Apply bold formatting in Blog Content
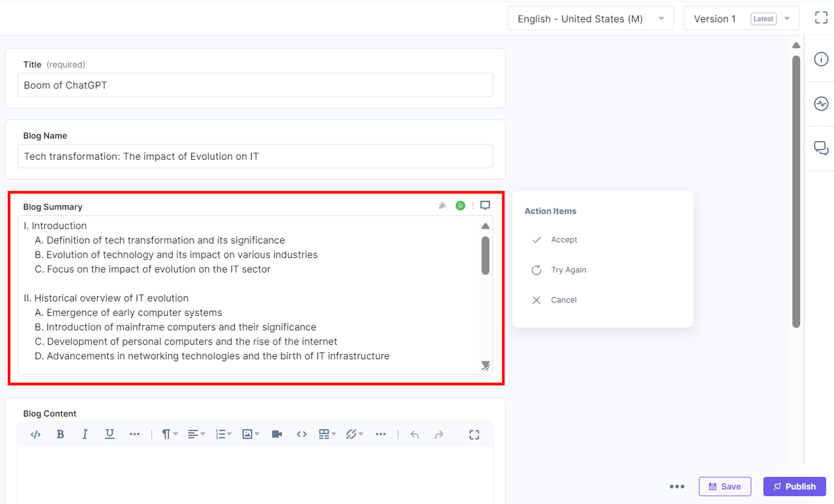834x504 pixels. tap(60, 434)
